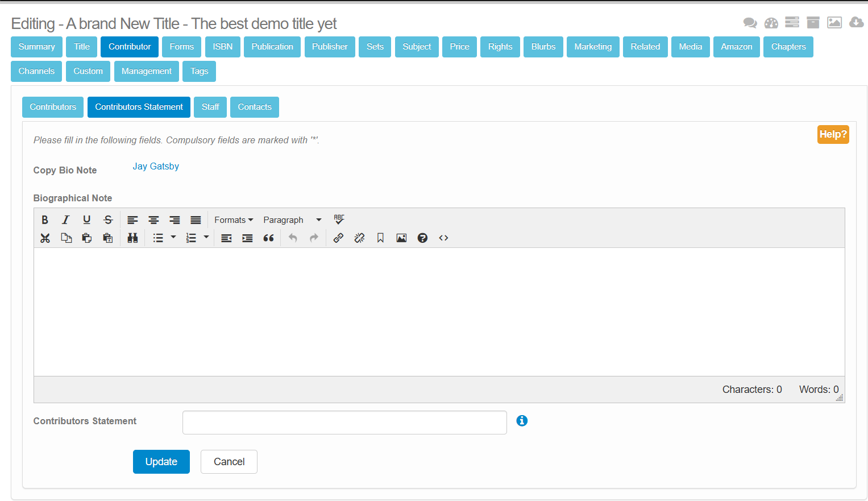
Task: Click the list rows icon at top
Action: (792, 22)
